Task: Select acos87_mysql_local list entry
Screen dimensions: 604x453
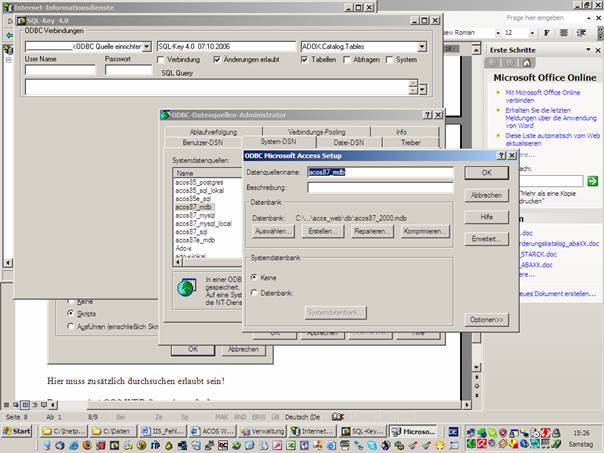Action: click(203, 223)
